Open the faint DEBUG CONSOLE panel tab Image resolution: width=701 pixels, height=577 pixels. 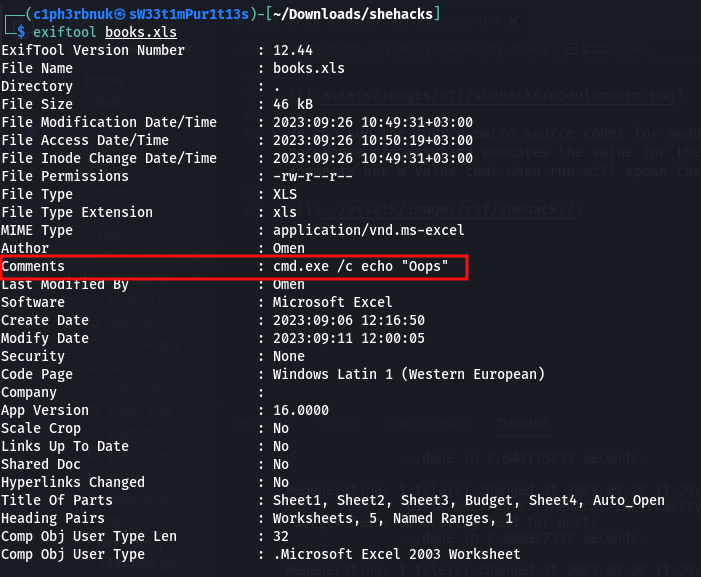pos(428,423)
